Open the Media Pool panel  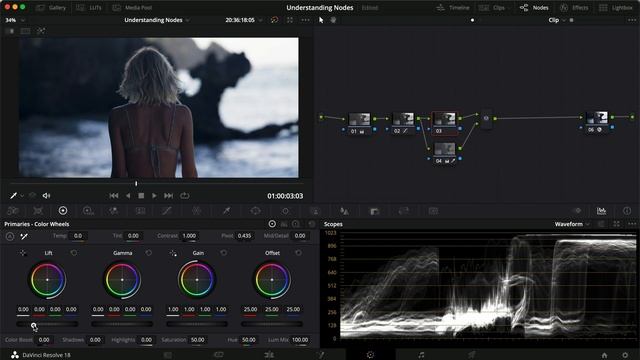132,8
